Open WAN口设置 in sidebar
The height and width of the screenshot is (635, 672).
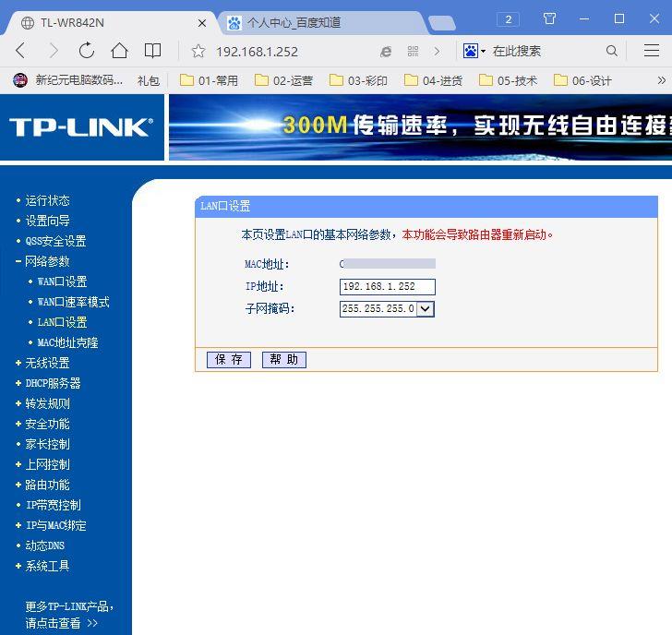[x=62, y=282]
